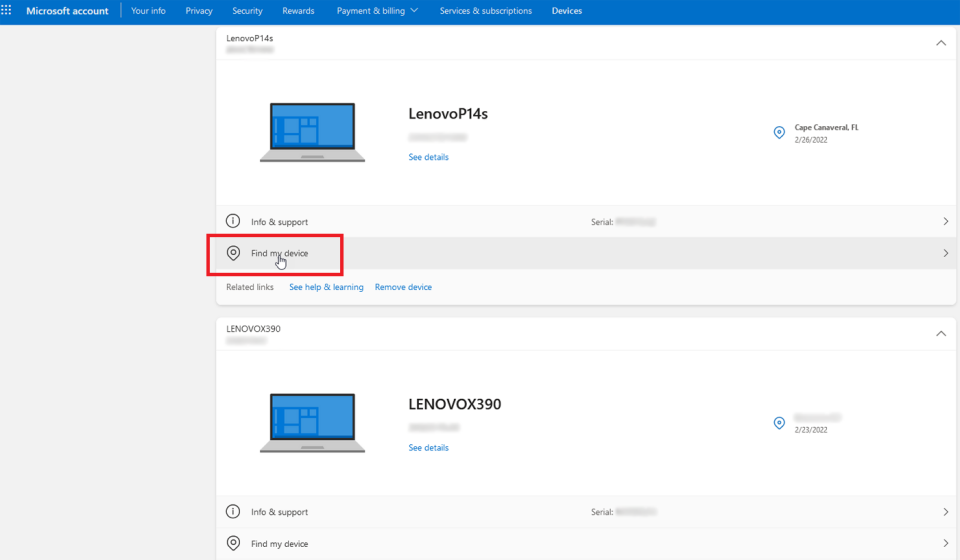960x560 pixels.
Task: Click See help & learning link
Action: pyautogui.click(x=326, y=287)
